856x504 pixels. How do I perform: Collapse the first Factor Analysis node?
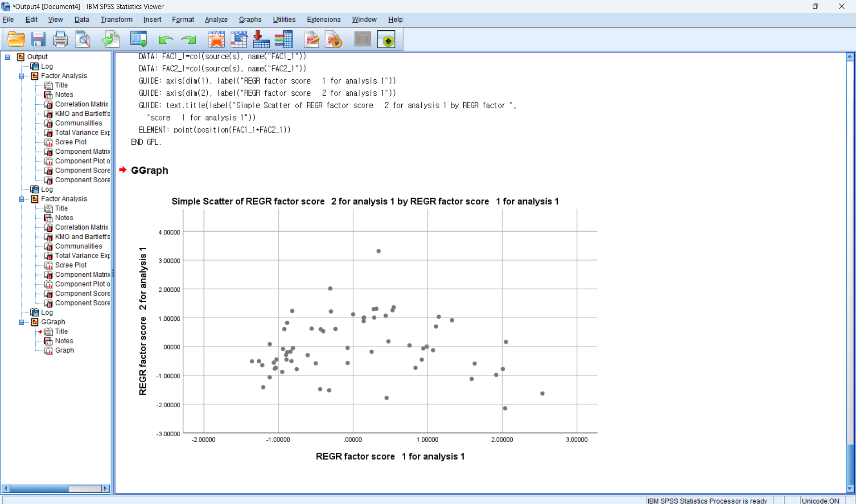[x=21, y=76]
